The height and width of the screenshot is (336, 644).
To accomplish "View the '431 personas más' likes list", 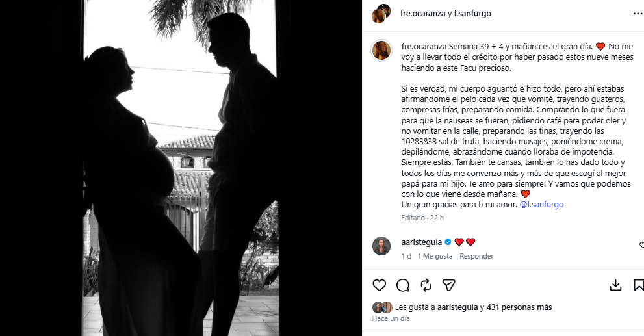I will [x=519, y=307].
